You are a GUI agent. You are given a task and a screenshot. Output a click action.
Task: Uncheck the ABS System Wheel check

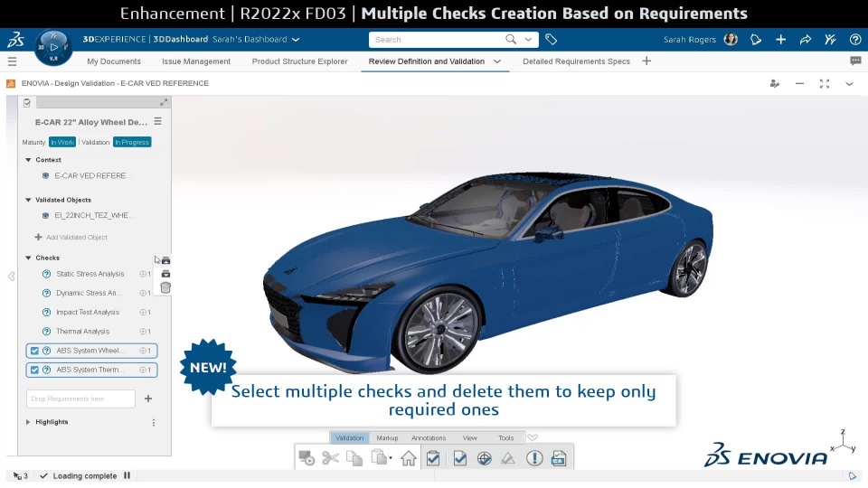point(34,351)
